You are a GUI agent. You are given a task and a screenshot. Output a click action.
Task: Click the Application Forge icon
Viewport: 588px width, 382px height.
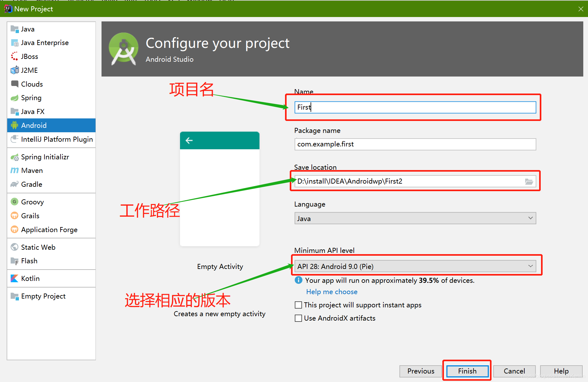[15, 229]
